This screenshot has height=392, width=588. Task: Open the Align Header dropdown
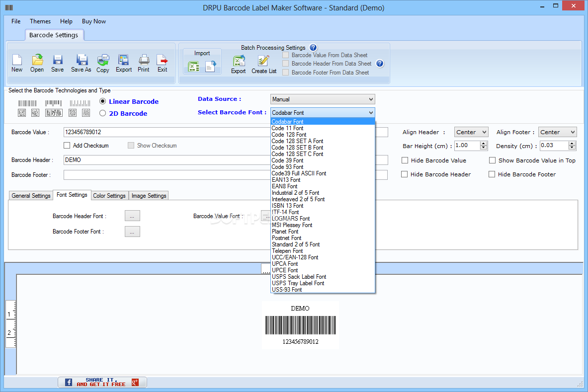[471, 132]
